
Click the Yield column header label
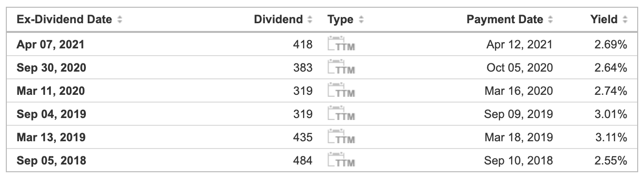pos(604,20)
